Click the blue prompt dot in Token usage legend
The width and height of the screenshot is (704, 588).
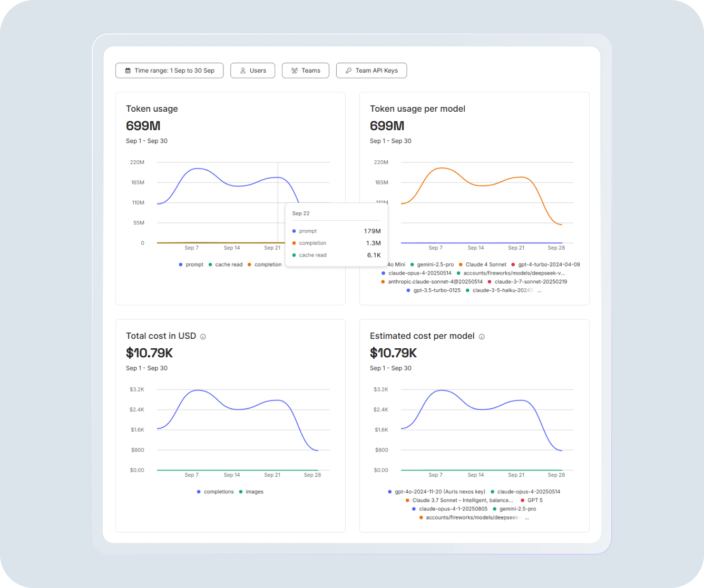(x=181, y=264)
